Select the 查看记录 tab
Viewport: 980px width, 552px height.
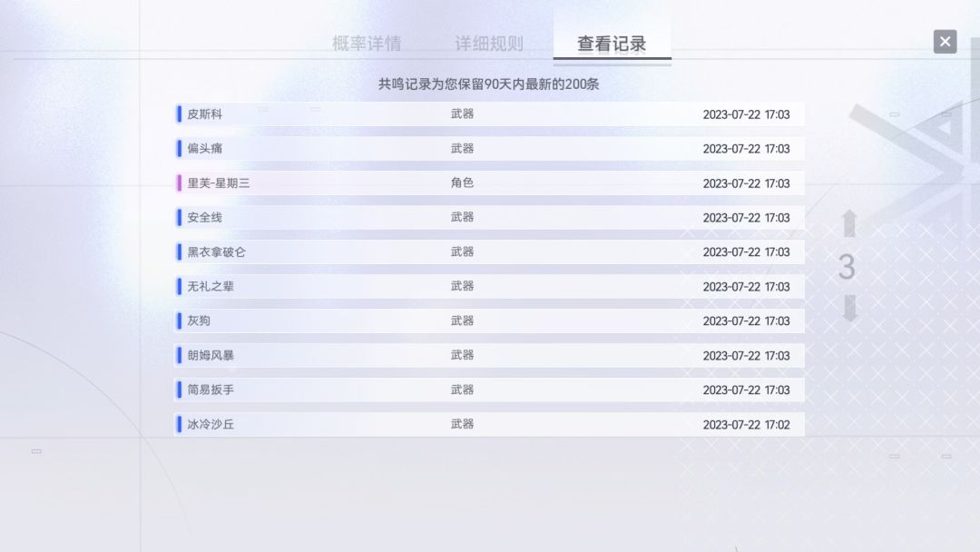[612, 44]
